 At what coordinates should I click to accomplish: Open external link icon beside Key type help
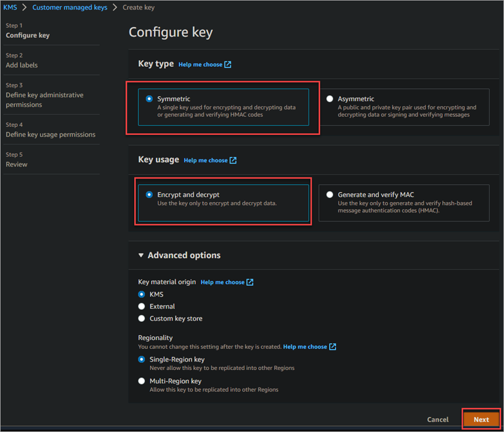[x=227, y=64]
